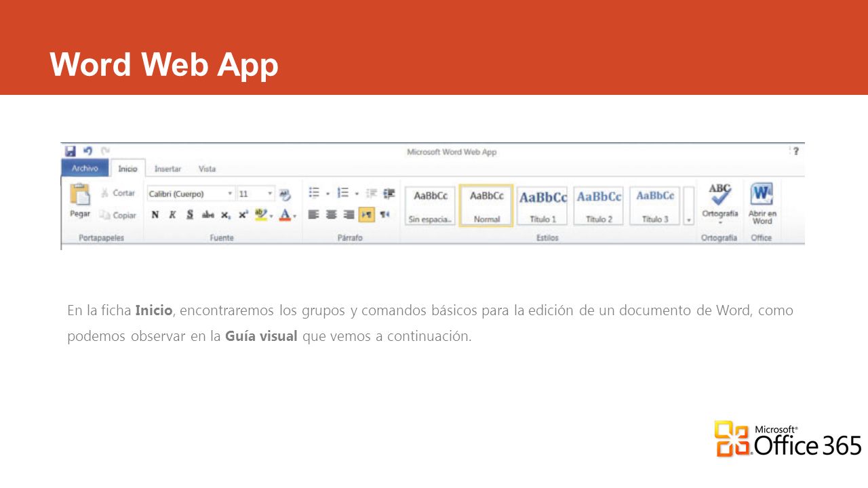Toggle superscript formatting
The image size is (868, 488).
243,215
